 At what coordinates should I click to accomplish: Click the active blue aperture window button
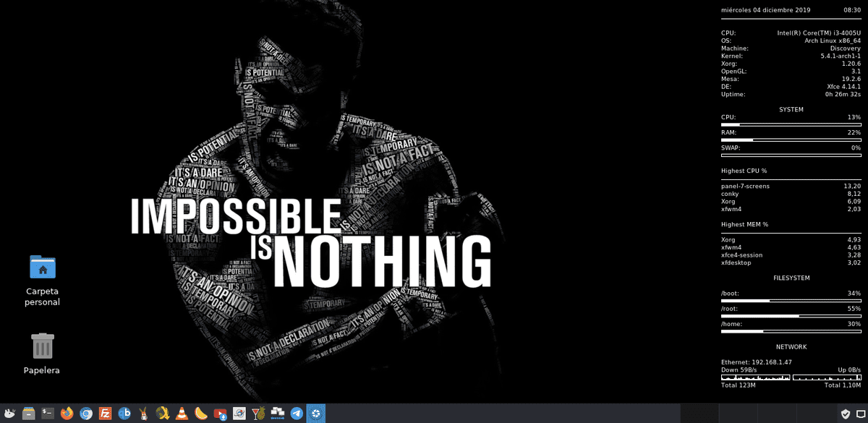315,414
